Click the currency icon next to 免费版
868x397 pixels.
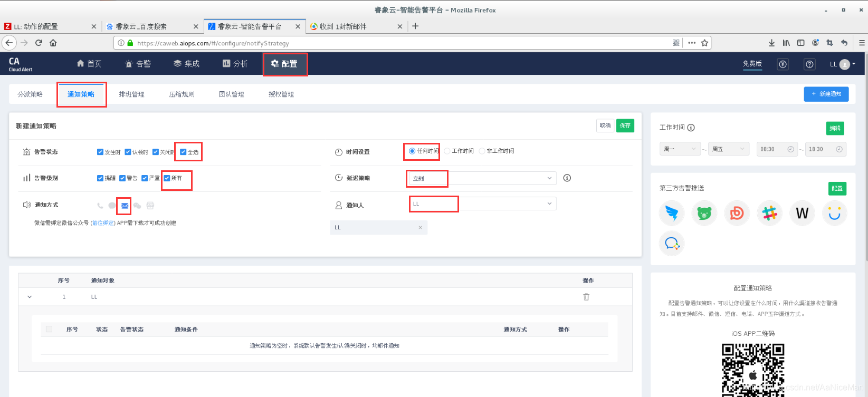tap(783, 64)
